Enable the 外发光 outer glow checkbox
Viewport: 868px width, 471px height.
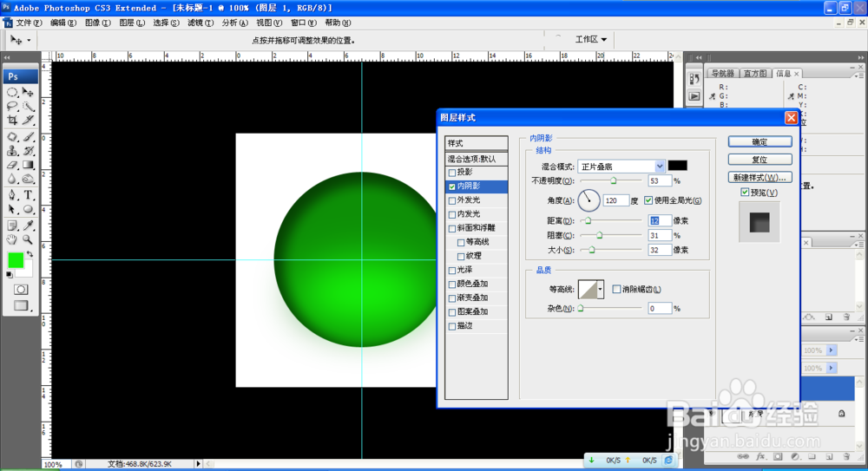tap(452, 200)
